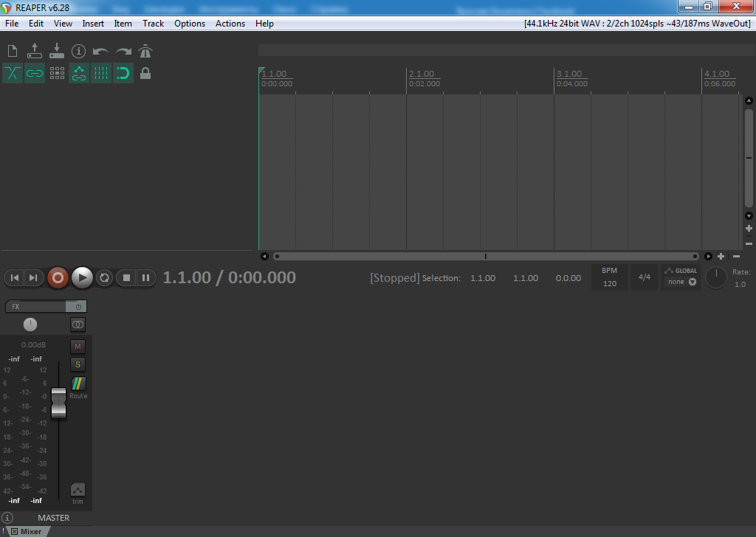
Task: Open master track envelope trim menu
Action: (x=78, y=491)
